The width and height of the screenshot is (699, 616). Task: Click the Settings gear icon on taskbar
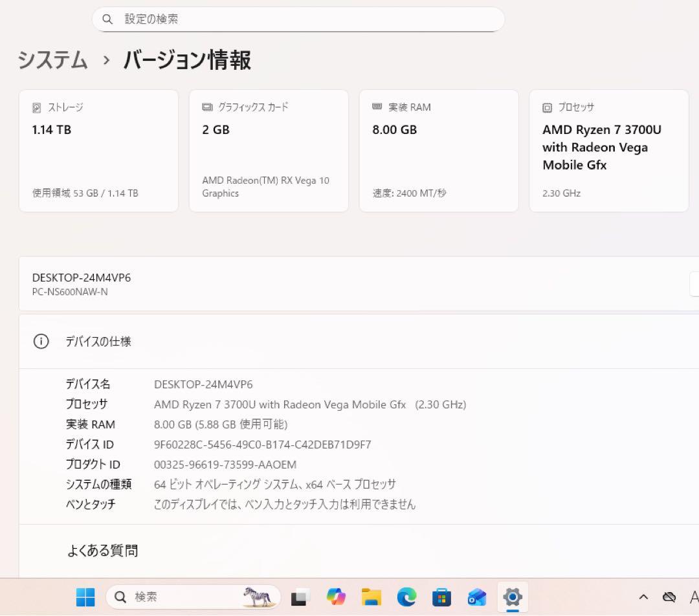pyautogui.click(x=513, y=597)
